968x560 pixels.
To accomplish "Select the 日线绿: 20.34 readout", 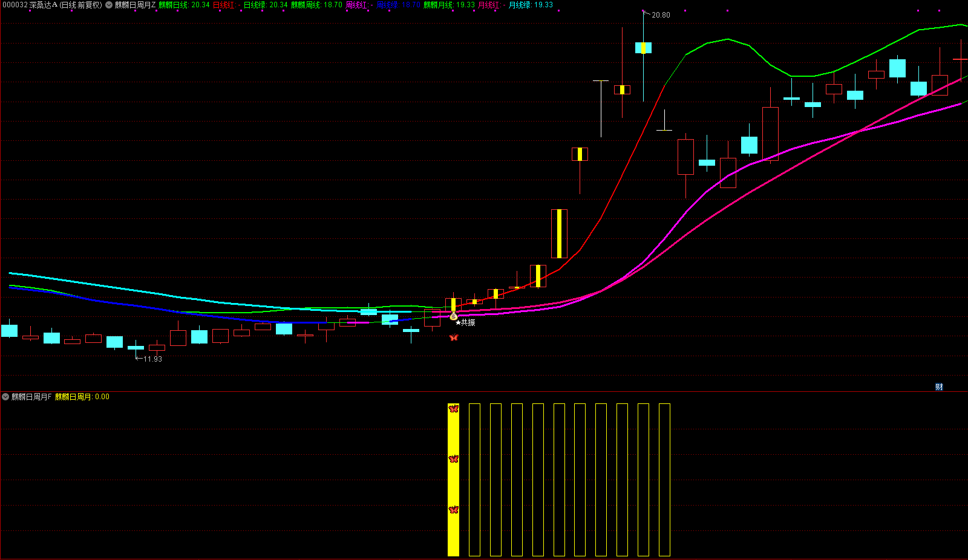I will (266, 5).
